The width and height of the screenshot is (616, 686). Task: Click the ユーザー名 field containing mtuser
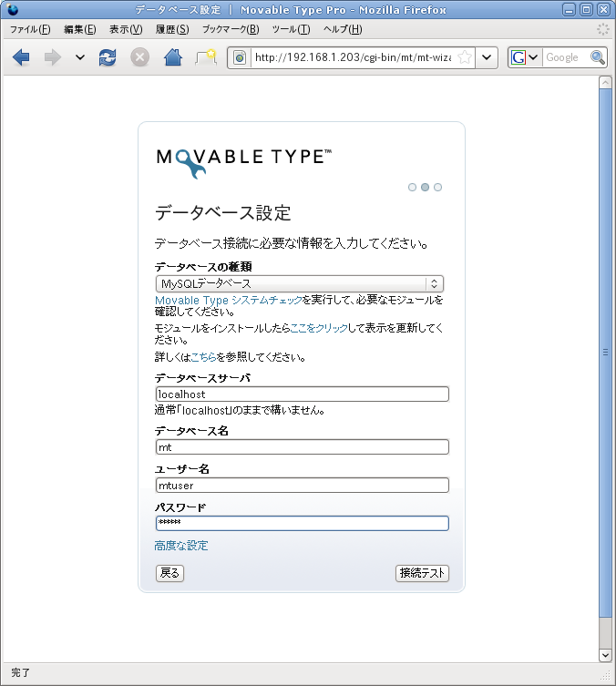tap(303, 486)
